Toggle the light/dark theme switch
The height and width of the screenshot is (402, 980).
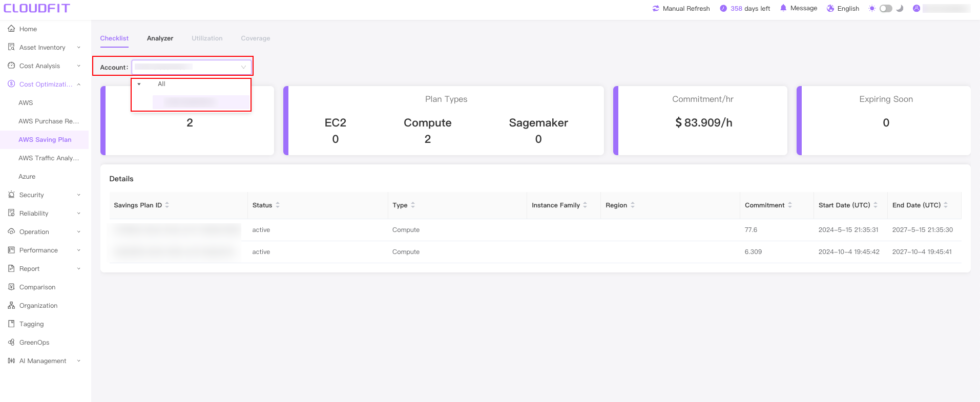886,8
